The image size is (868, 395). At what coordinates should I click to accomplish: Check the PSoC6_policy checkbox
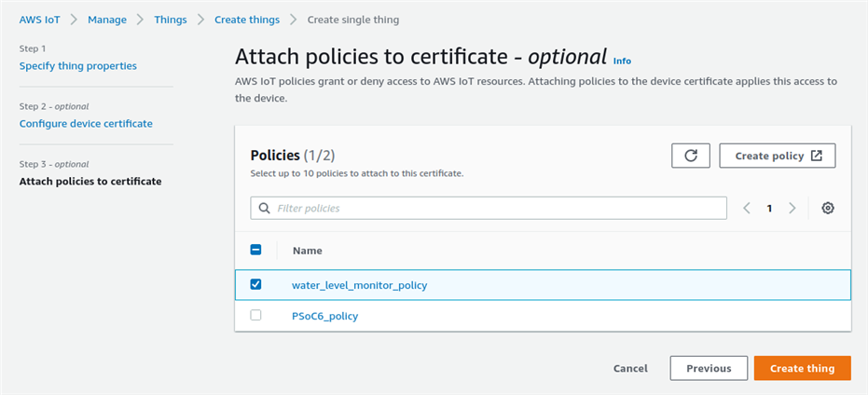click(x=256, y=316)
